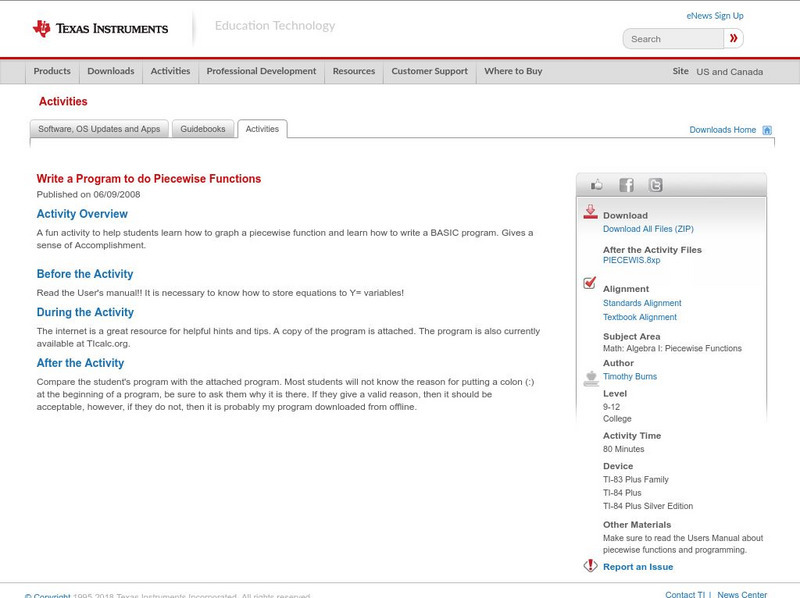Open the Standards Alignment link
Screen dimensions: 800x598
click(642, 303)
